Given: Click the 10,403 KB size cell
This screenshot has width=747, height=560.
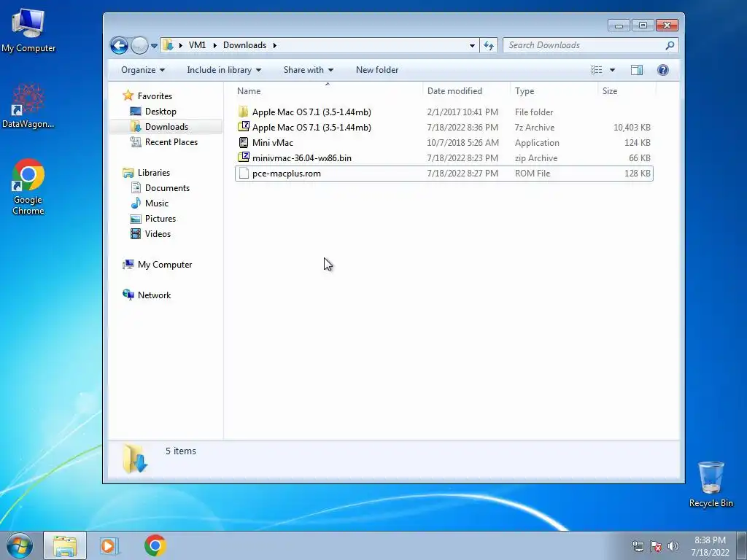Looking at the screenshot, I should pos(632,128).
